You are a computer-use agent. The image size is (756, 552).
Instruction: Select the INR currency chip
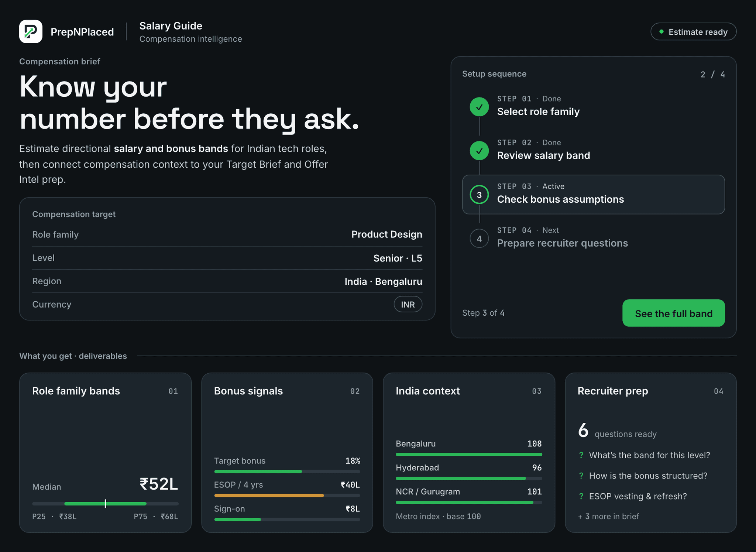coord(408,304)
